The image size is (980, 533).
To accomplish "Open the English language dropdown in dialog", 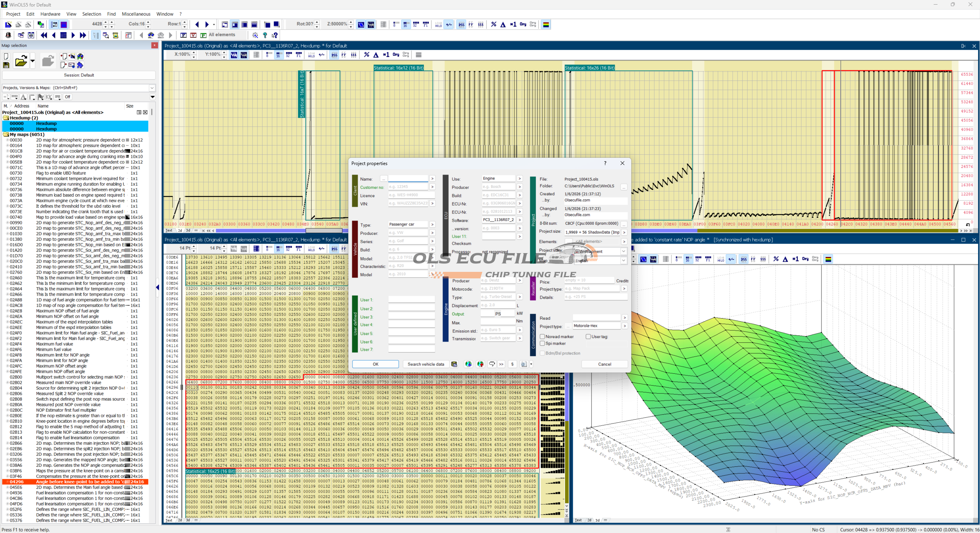I will coord(623,260).
